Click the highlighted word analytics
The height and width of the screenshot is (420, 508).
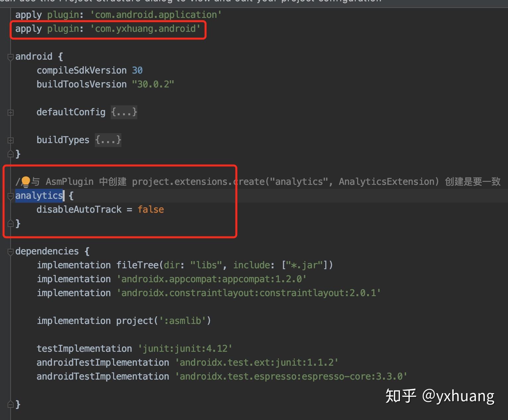click(39, 196)
